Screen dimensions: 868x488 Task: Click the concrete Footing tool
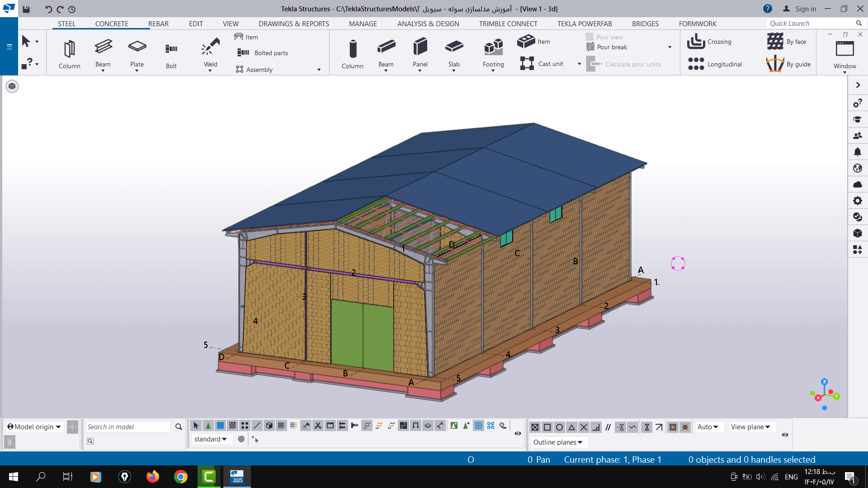tap(493, 47)
